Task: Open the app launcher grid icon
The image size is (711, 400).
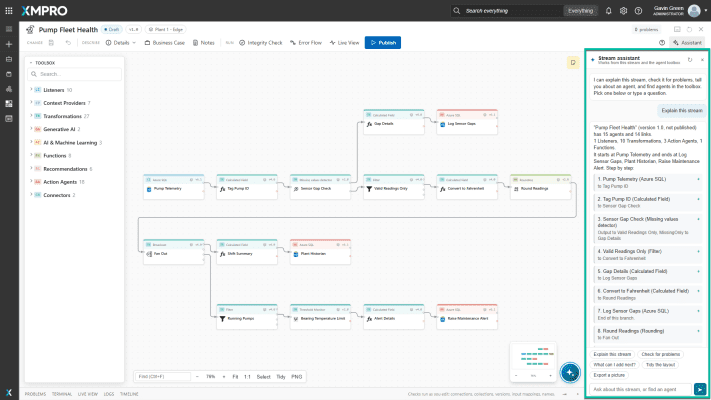Action: point(9,10)
